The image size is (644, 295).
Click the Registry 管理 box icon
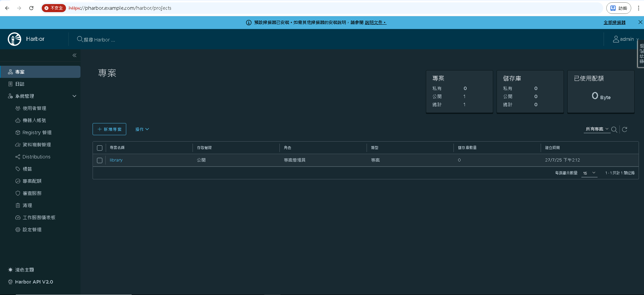[x=18, y=132]
